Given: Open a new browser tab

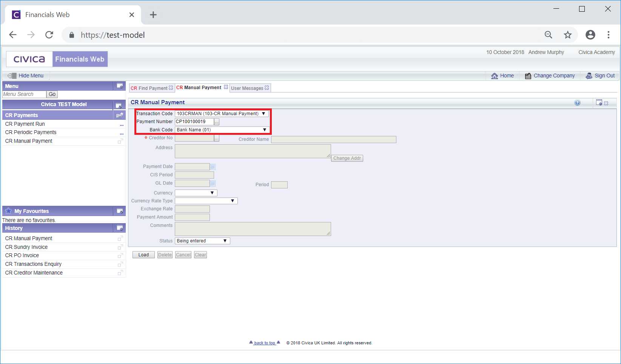Looking at the screenshot, I should tap(153, 15).
